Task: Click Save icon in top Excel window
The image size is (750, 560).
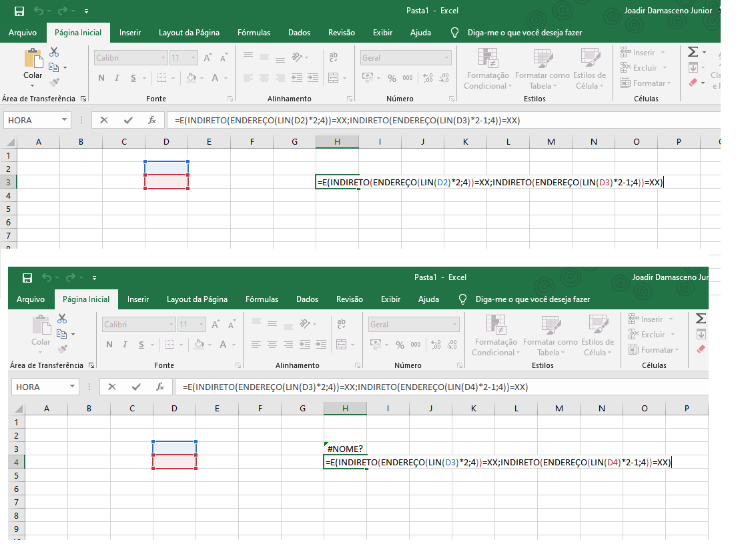Action: click(x=19, y=11)
